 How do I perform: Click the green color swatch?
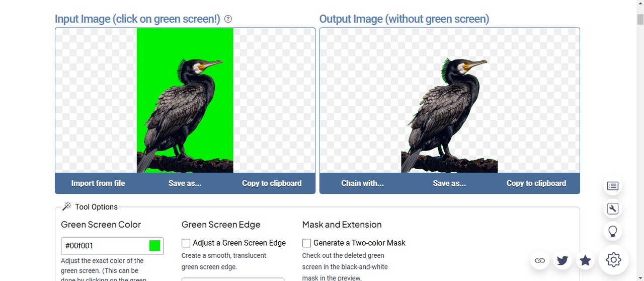(x=154, y=246)
